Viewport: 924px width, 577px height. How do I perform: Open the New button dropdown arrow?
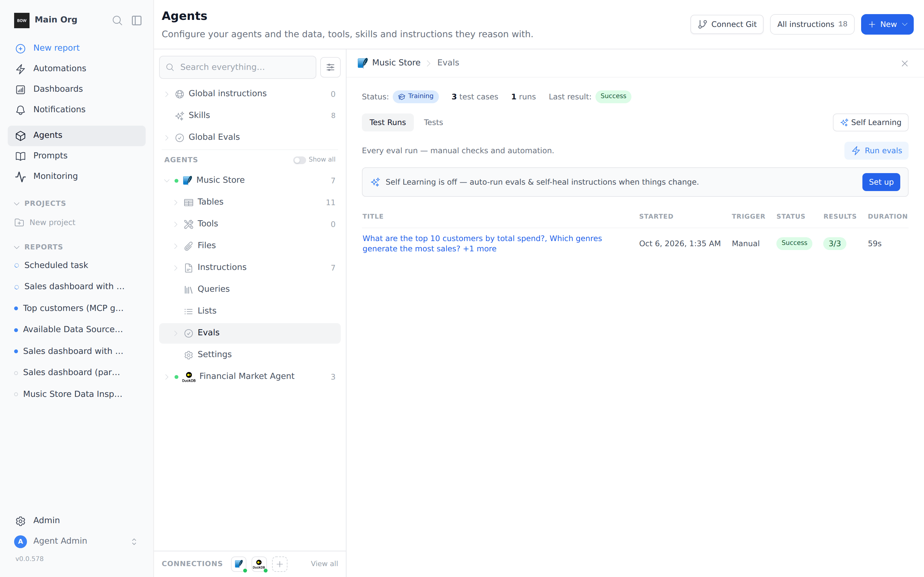904,24
